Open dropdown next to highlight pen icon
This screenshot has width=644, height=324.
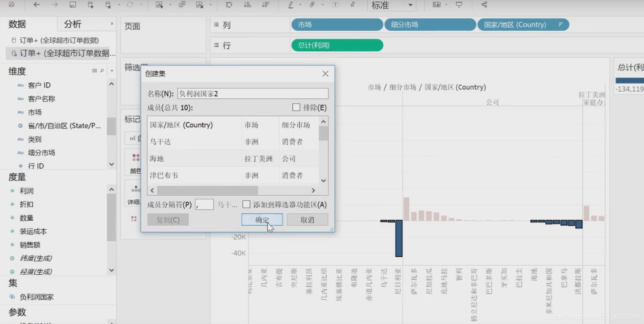tap(300, 5)
